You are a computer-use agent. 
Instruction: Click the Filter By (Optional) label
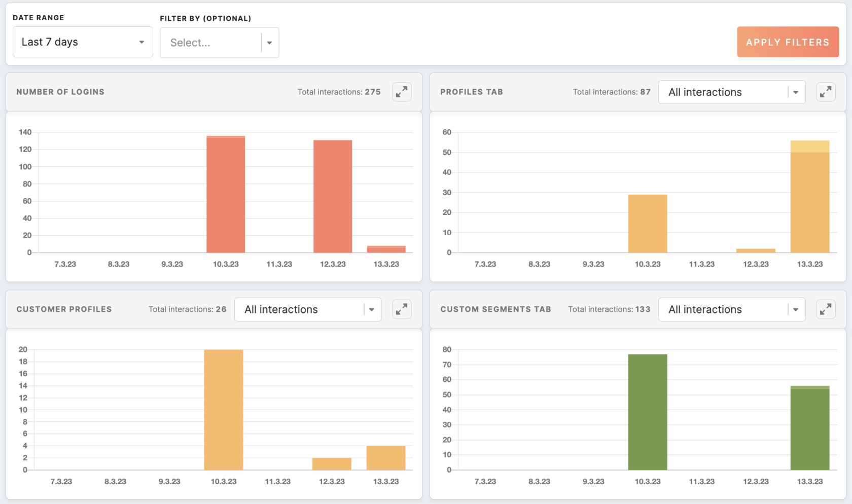[x=205, y=19]
